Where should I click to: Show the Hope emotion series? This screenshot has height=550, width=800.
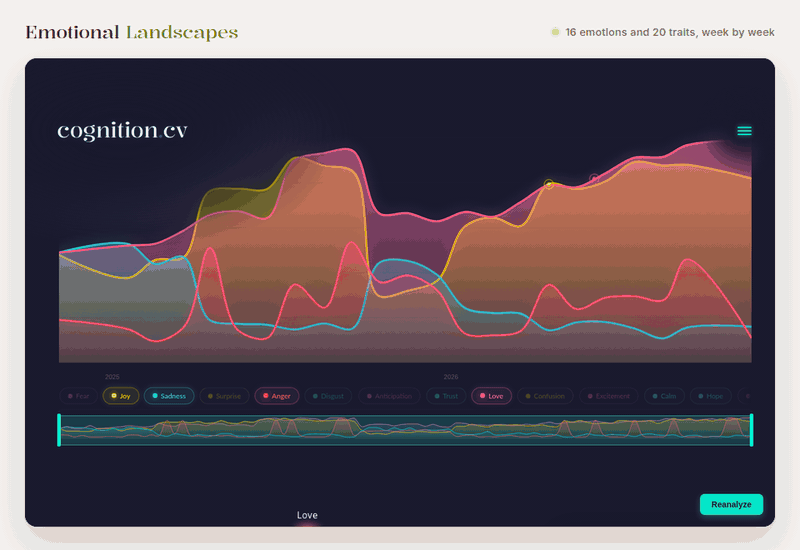tap(710, 396)
